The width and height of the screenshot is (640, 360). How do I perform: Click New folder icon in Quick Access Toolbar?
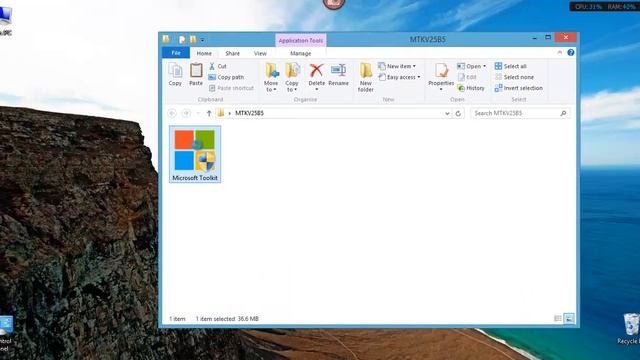point(193,40)
